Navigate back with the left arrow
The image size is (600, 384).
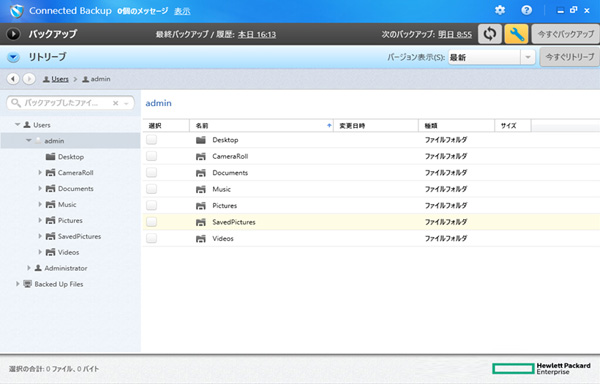point(13,79)
